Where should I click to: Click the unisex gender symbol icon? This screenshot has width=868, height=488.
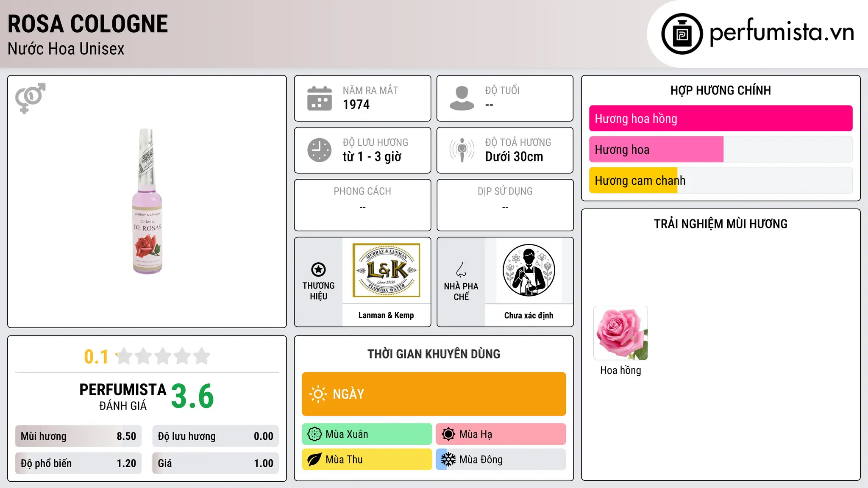click(x=30, y=98)
